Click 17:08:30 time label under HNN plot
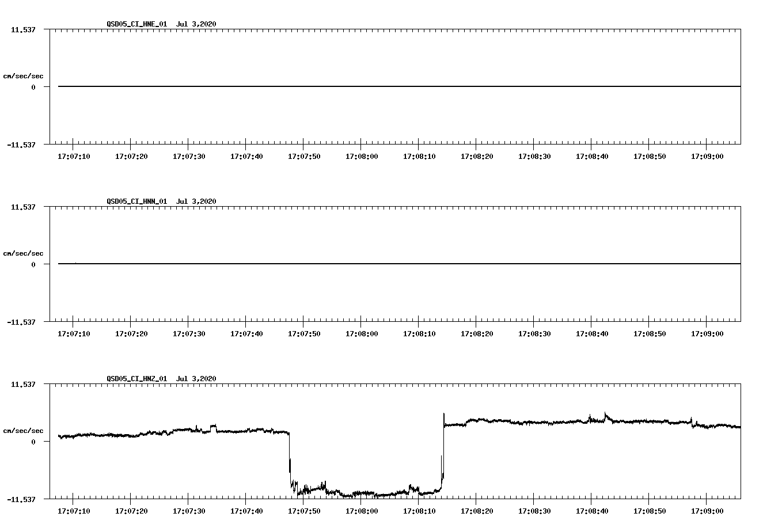This screenshot has height=532, width=782. 534,333
